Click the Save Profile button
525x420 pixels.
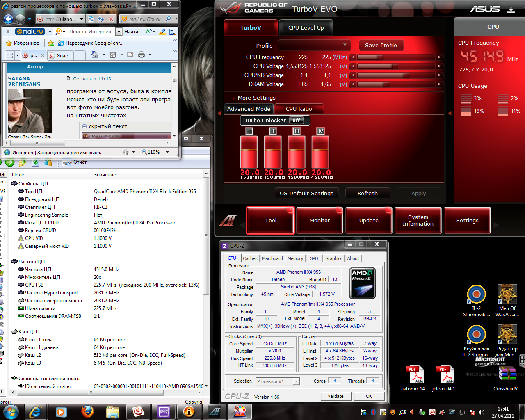(x=381, y=45)
